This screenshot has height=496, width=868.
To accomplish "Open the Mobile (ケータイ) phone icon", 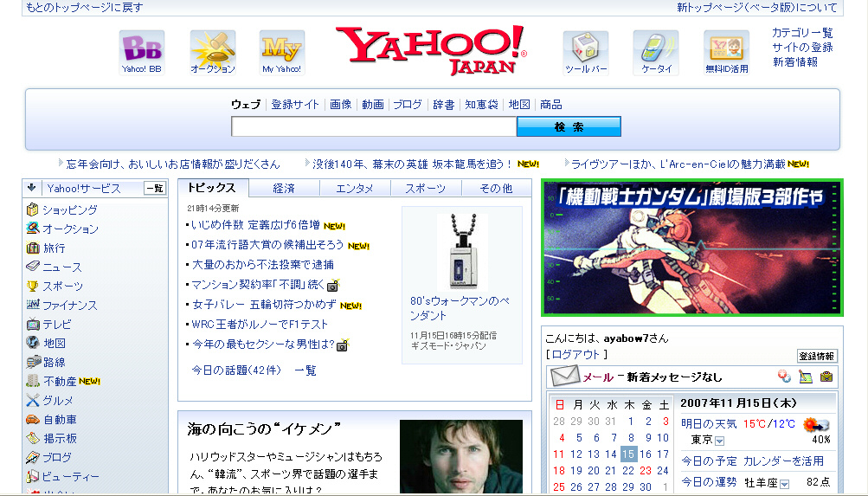I will pos(656,53).
